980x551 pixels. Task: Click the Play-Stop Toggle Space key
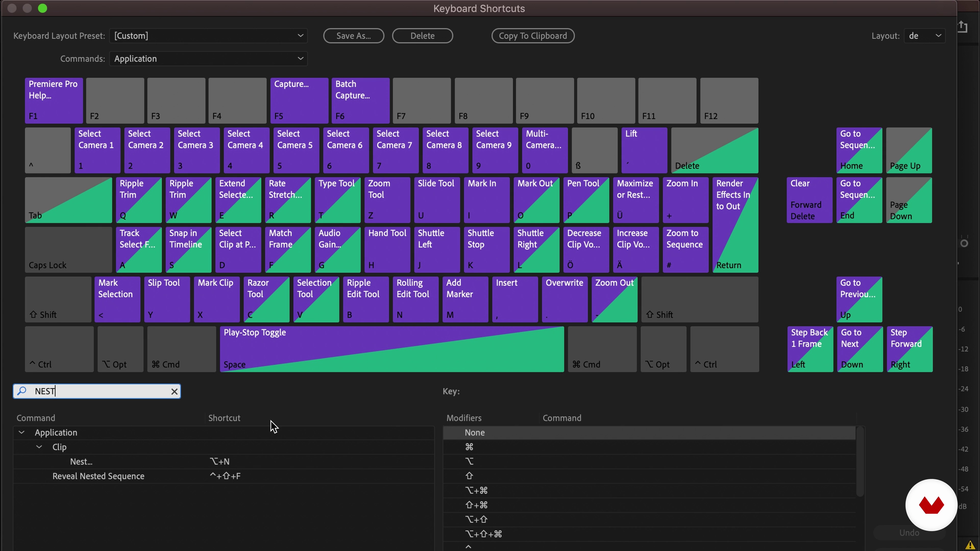coord(392,349)
